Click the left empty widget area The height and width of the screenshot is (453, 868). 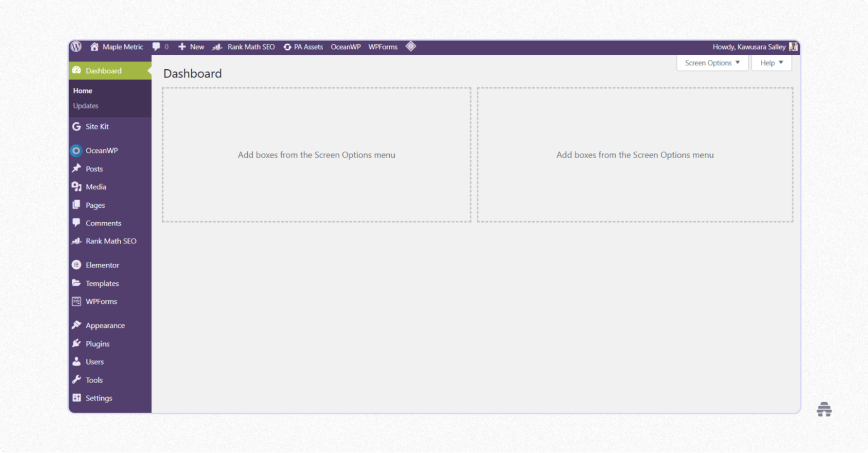pos(316,154)
